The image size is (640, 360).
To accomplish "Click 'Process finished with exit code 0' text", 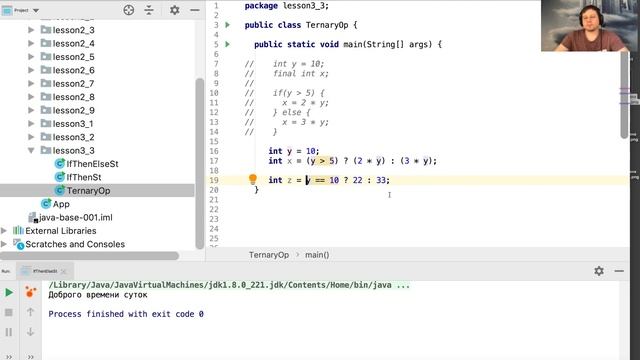I will [126, 314].
